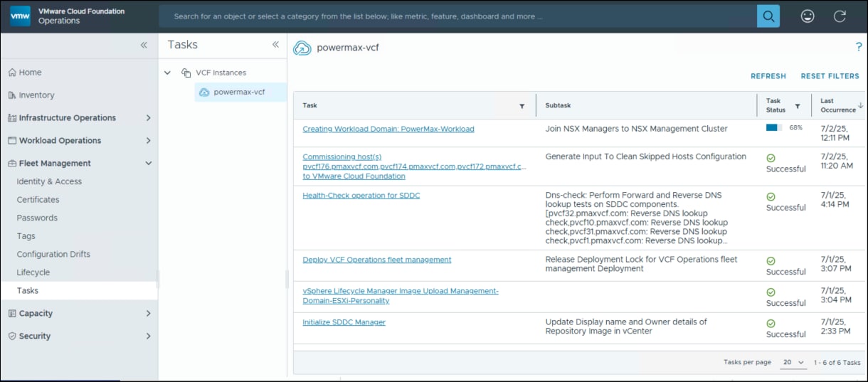The height and width of the screenshot is (382, 868).
Task: Click the Fleet Management icon
Action: coord(12,164)
